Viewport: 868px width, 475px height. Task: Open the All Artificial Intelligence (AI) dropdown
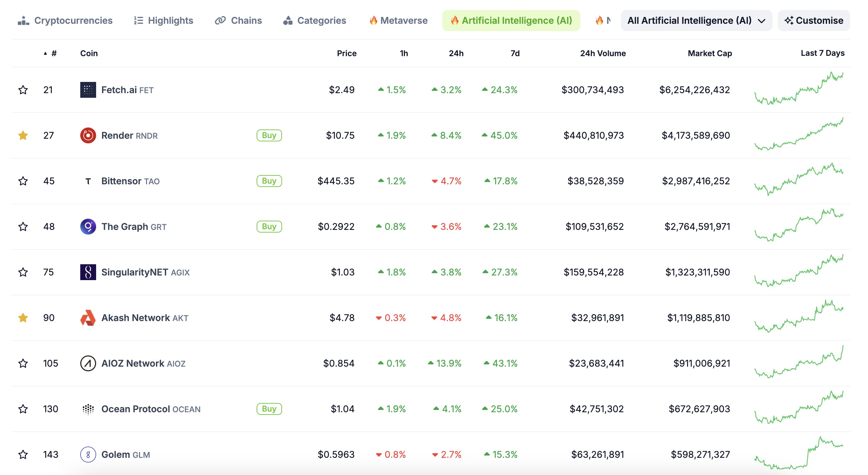(696, 20)
